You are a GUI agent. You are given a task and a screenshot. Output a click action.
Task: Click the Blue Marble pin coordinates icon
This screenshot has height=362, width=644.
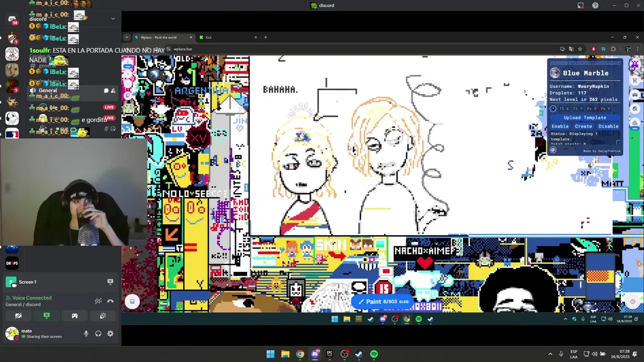coord(553,109)
